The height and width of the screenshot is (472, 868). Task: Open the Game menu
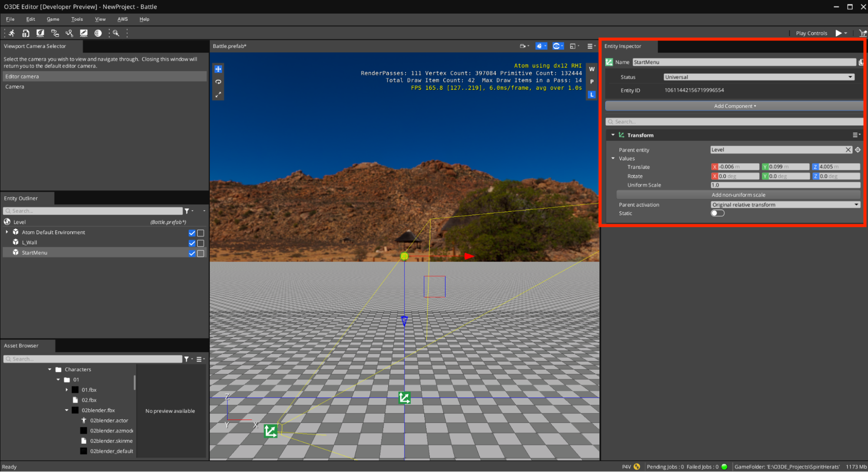pyautogui.click(x=53, y=19)
